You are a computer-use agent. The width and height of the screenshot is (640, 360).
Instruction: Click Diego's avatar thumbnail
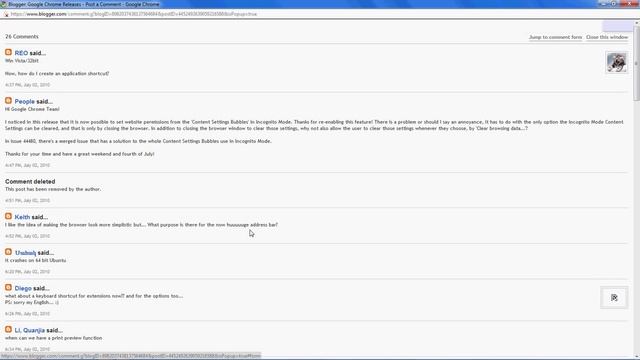point(614,298)
